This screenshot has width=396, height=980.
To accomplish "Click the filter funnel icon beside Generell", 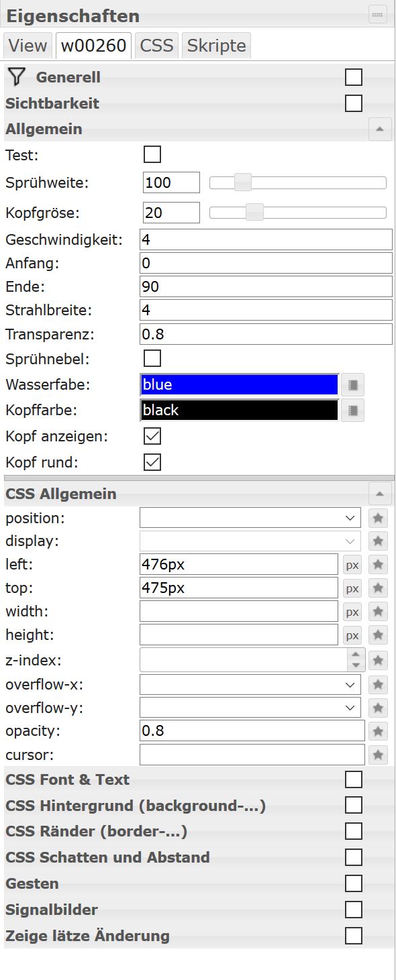I will point(17,77).
